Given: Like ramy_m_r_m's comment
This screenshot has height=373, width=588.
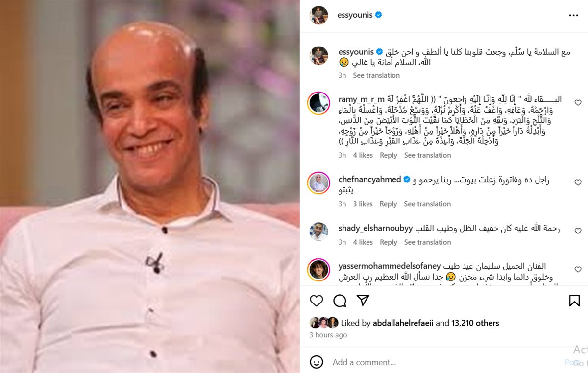Looking at the screenshot, I should (578, 103).
